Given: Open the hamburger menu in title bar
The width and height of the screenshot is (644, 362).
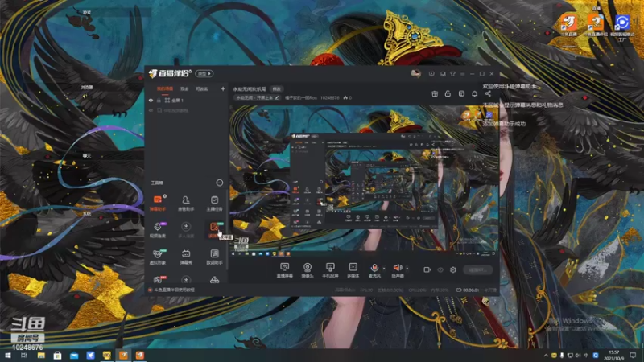Looking at the screenshot, I should tap(462, 74).
